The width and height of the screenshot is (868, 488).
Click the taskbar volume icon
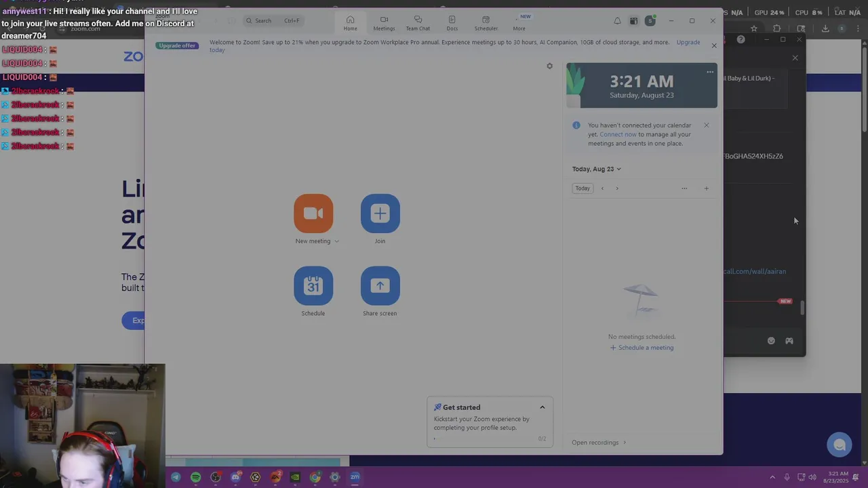tap(812, 477)
